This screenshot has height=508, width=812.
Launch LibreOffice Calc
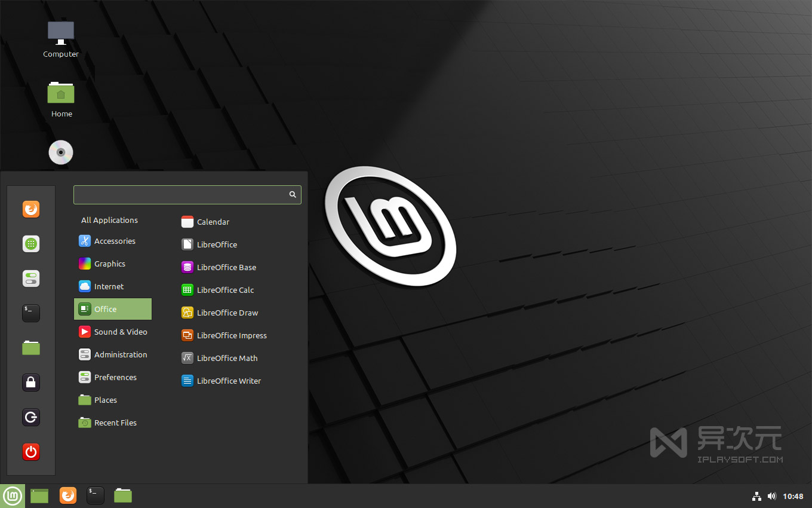(x=224, y=290)
